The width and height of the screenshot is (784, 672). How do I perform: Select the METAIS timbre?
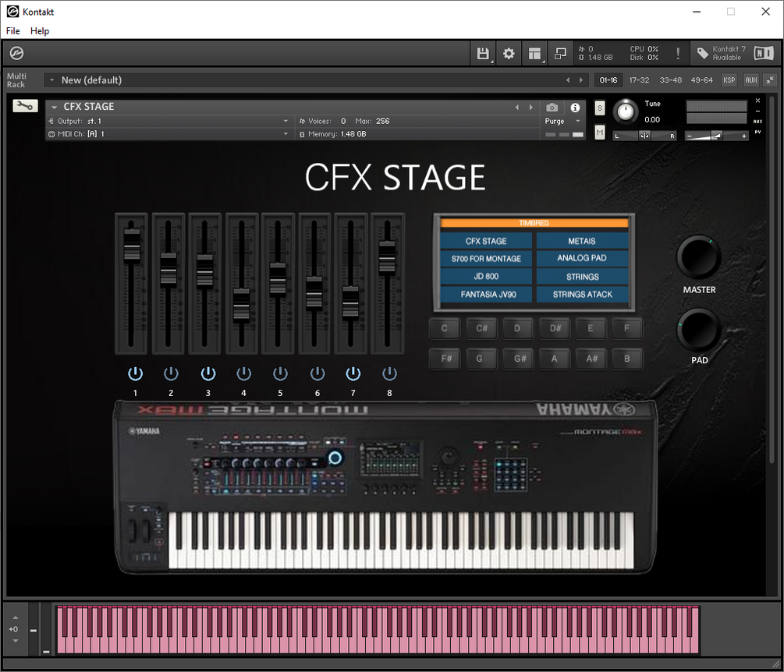tap(582, 241)
